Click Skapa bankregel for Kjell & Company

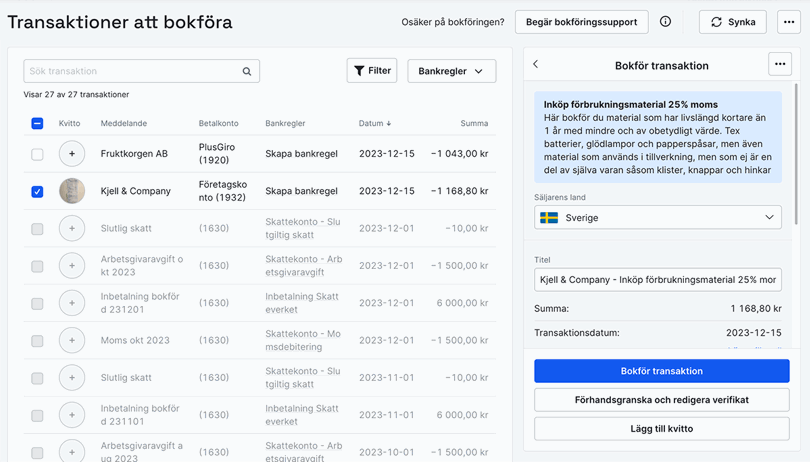[x=302, y=191]
